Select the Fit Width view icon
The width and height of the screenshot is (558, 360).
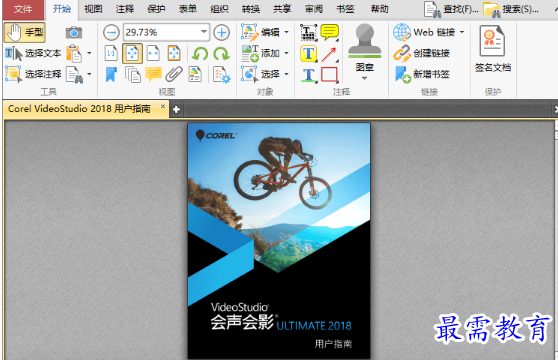(153, 54)
